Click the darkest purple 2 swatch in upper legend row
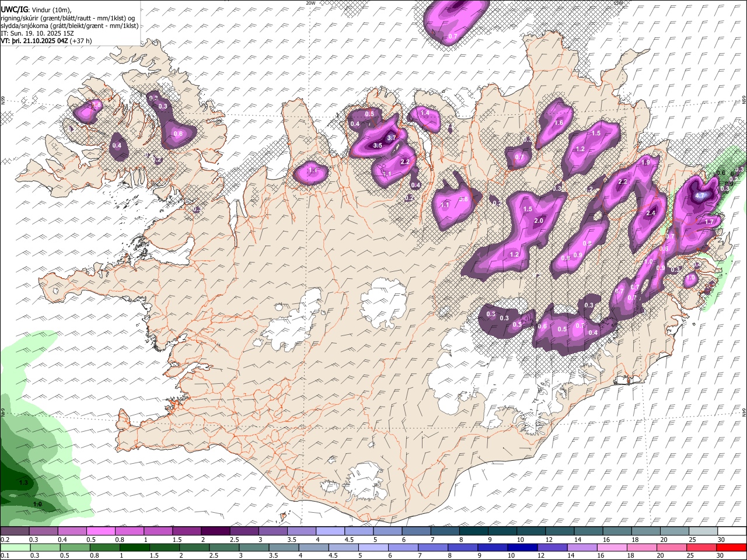The image size is (747, 560). pos(215,531)
